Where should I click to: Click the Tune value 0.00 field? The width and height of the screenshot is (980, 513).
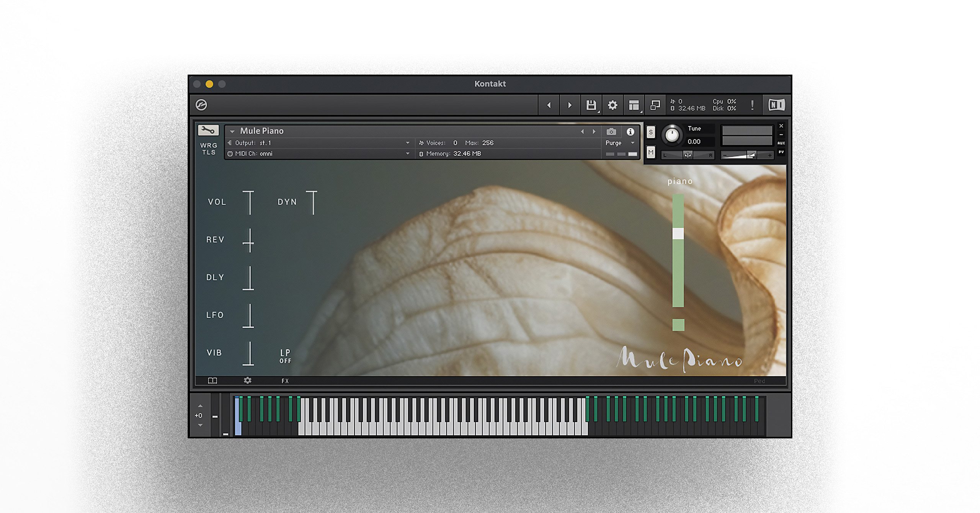pyautogui.click(x=694, y=142)
